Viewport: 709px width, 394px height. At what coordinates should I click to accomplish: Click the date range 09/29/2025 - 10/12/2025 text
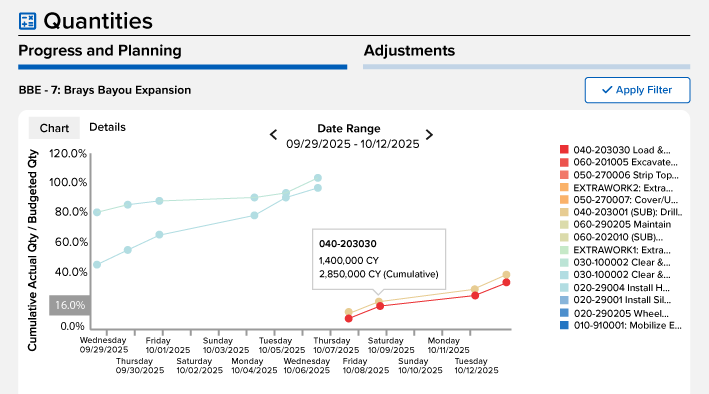click(353, 144)
